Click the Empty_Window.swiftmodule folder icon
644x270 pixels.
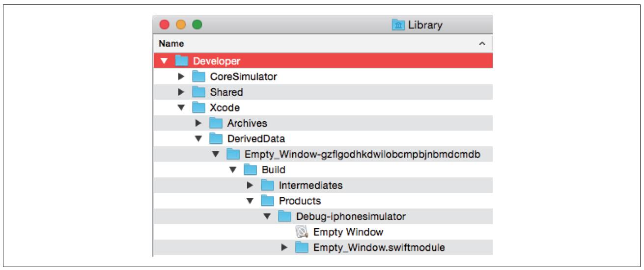302,247
